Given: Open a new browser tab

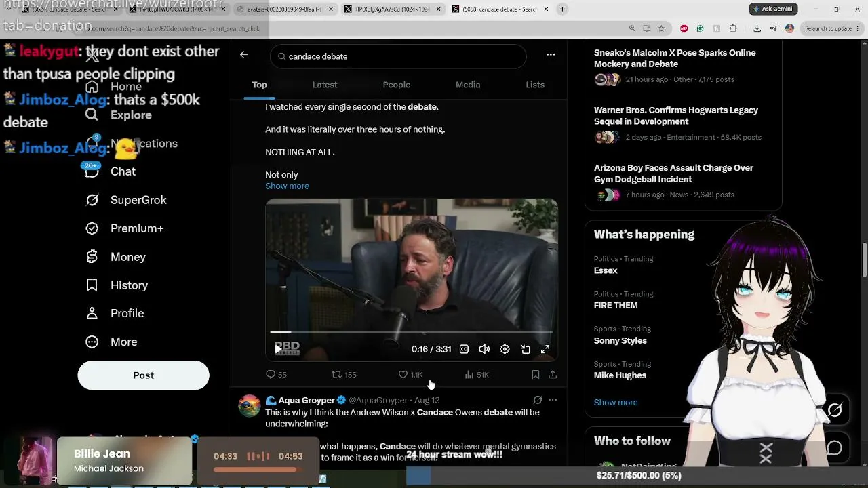Looking at the screenshot, I should pyautogui.click(x=562, y=9).
